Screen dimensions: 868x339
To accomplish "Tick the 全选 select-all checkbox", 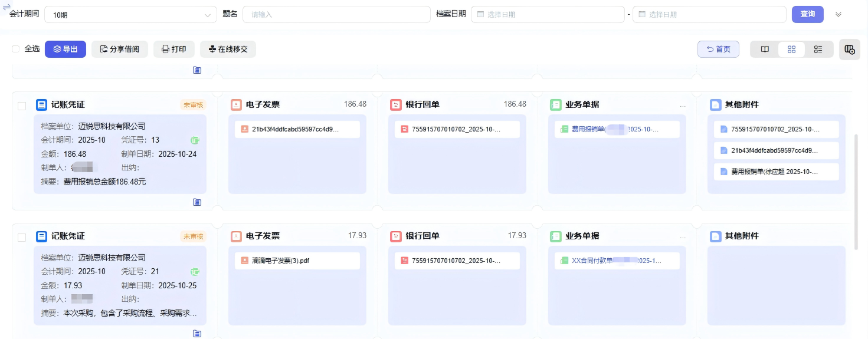I will pyautogui.click(x=16, y=49).
